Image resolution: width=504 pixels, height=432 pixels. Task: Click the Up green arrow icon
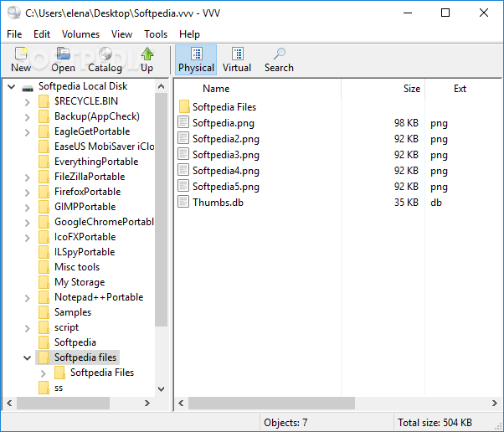click(147, 54)
